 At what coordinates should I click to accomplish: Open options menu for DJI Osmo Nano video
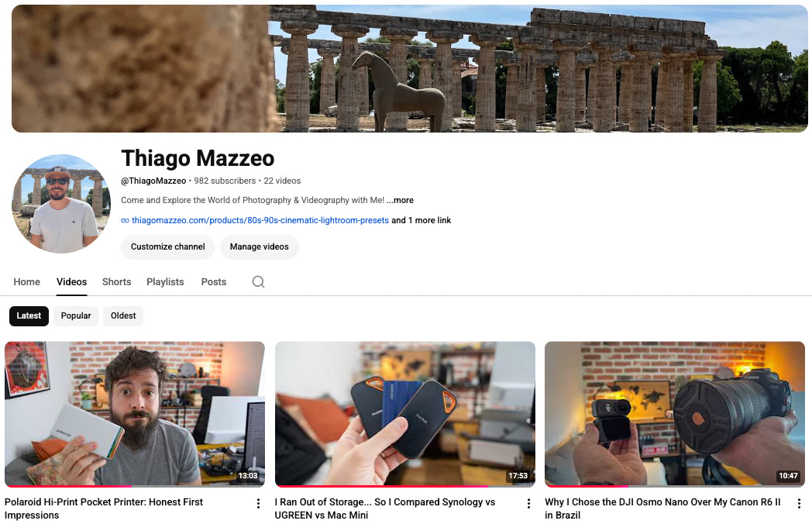(799, 504)
